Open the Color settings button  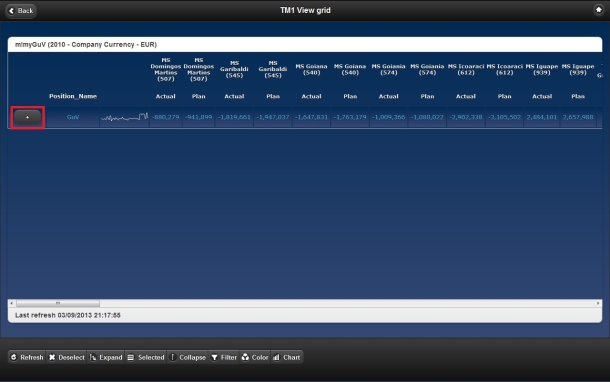[255, 357]
